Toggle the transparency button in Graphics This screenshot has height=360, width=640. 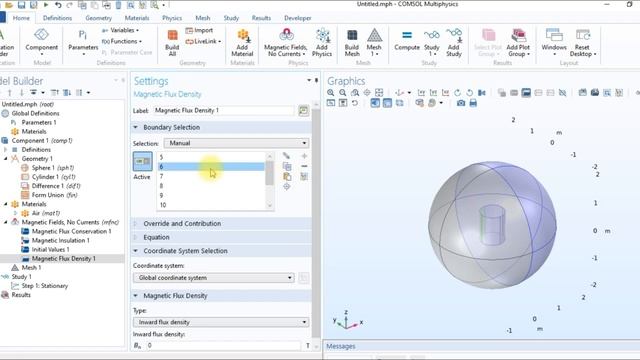pos(387,103)
